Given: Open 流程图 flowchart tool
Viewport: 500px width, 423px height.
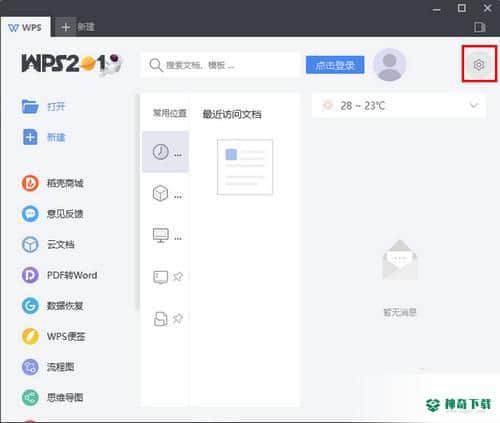Looking at the screenshot, I should [x=48, y=367].
